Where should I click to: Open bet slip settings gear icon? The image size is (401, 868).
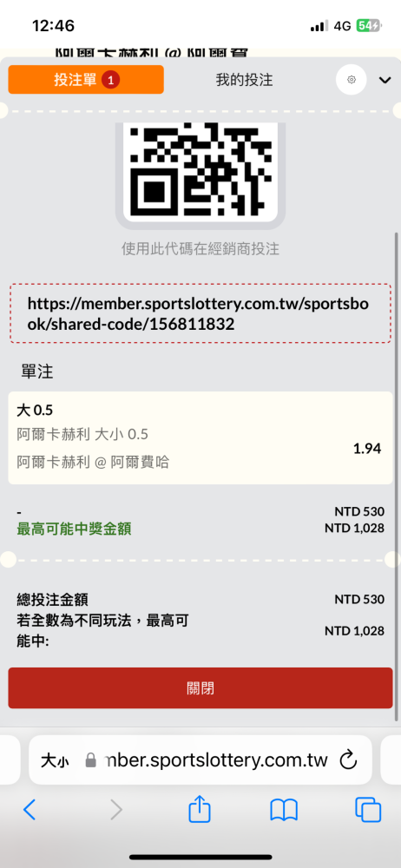coord(352,80)
